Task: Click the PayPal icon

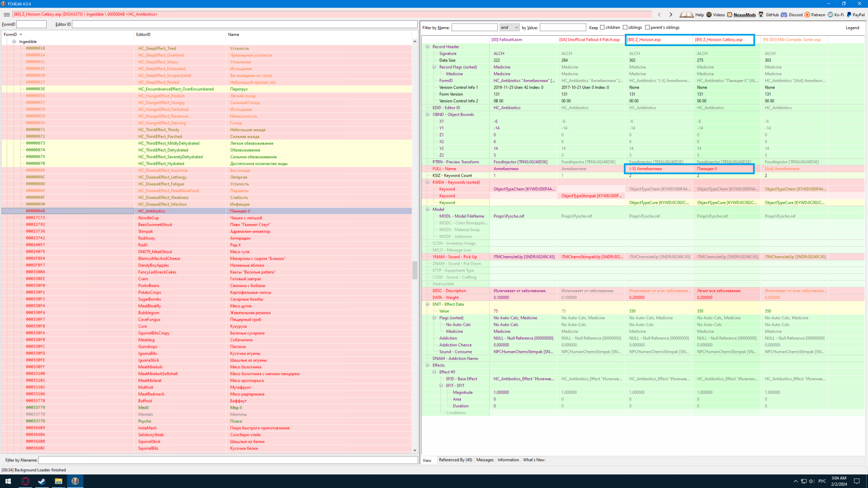Action: [x=849, y=14]
